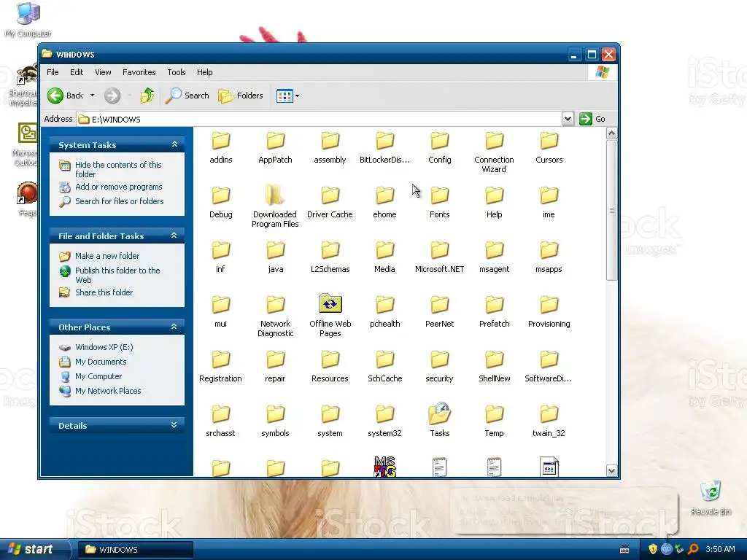Click Hide the contents of this folder
The image size is (747, 560).
[x=118, y=169]
